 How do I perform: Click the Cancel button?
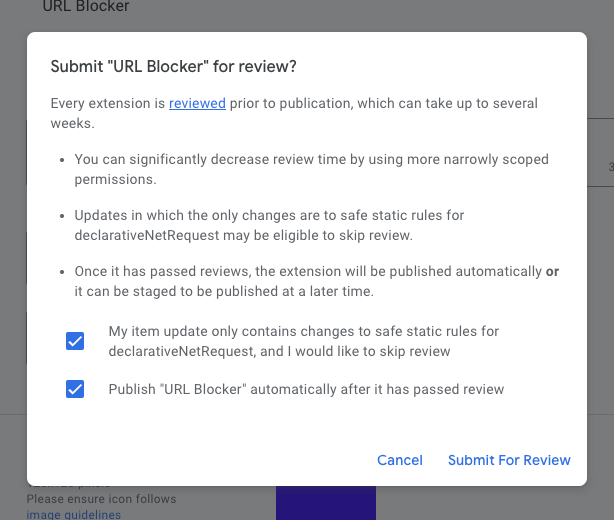pos(400,460)
